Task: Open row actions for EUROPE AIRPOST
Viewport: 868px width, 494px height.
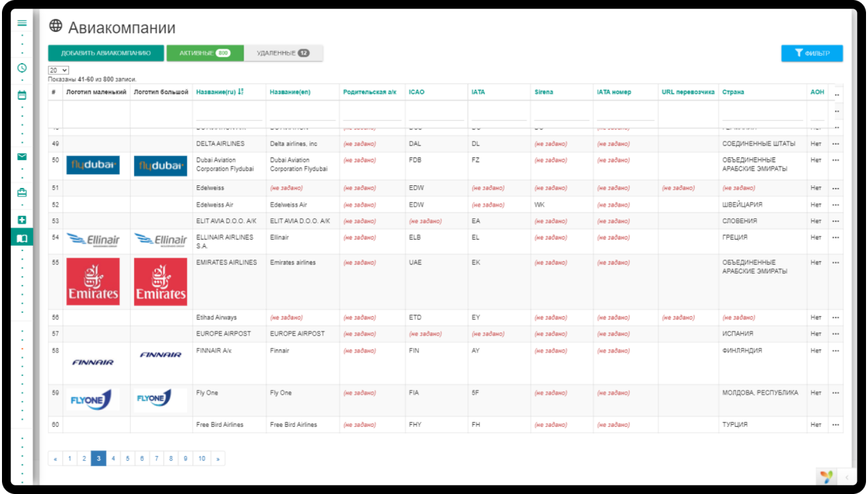Action: click(x=835, y=334)
